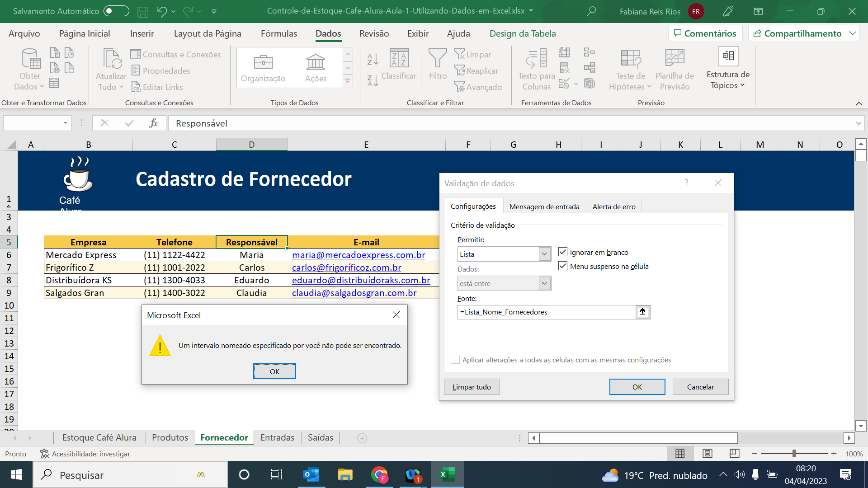Click the Fonte input field
The width and height of the screenshot is (868, 488).
click(546, 312)
